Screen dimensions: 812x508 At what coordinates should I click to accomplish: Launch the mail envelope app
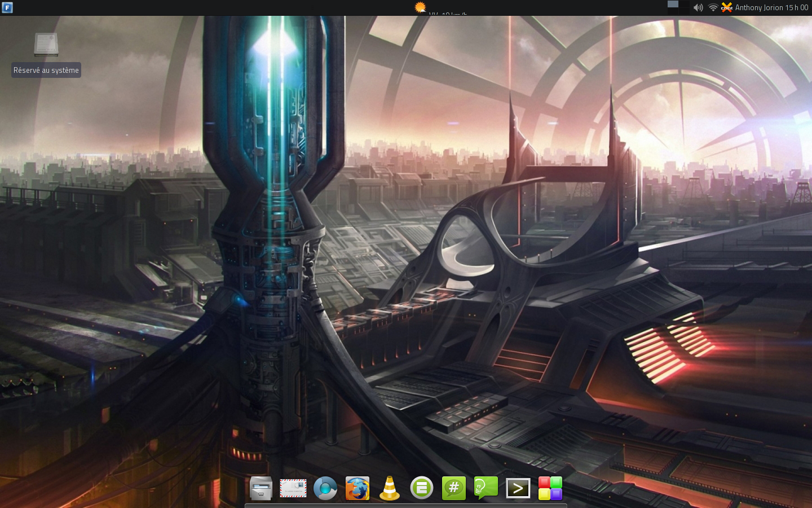293,488
